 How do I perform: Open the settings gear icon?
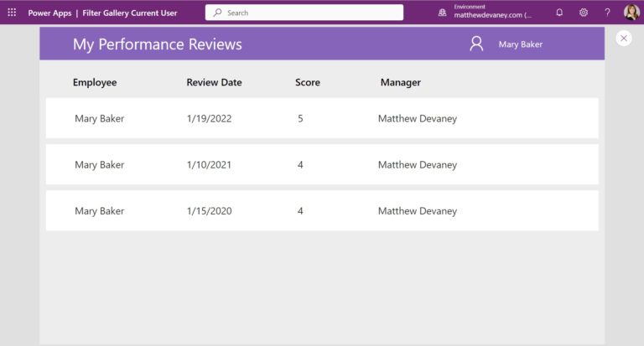(584, 13)
